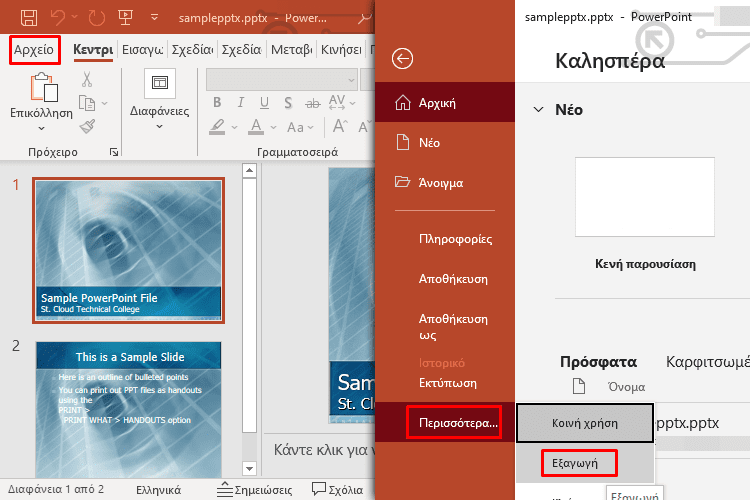Toggle Underline formatting
The height and width of the screenshot is (500, 750).
264,102
